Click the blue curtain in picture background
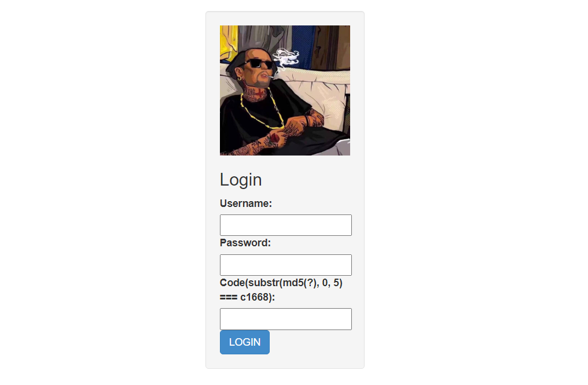Screen dimensions: 588x385 tap(304, 47)
